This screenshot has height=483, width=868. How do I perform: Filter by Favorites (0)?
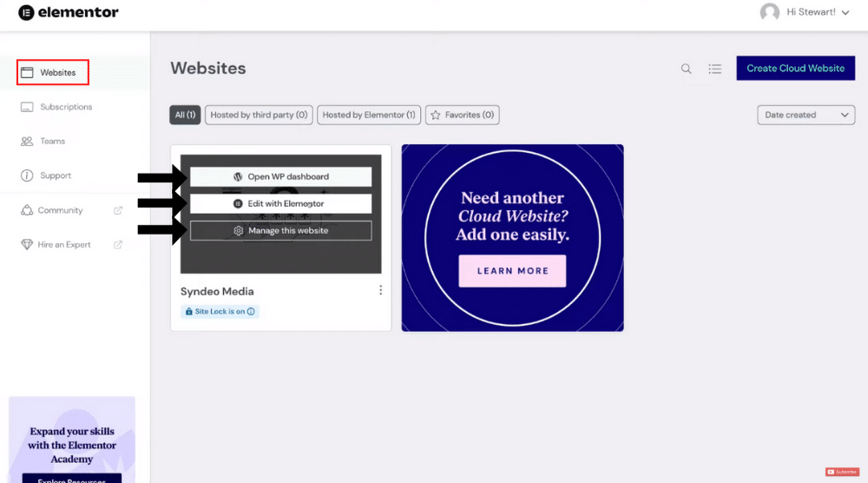463,115
